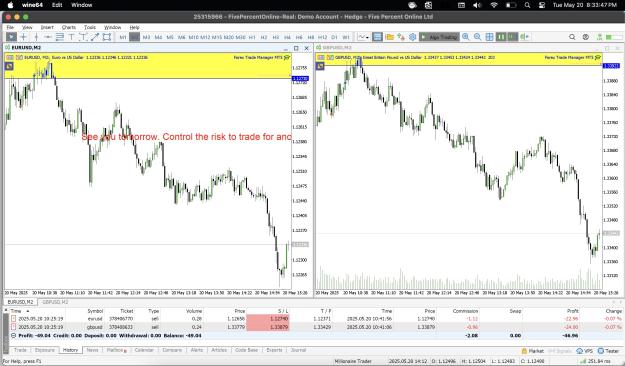Zoom out on the chart

click(478, 37)
